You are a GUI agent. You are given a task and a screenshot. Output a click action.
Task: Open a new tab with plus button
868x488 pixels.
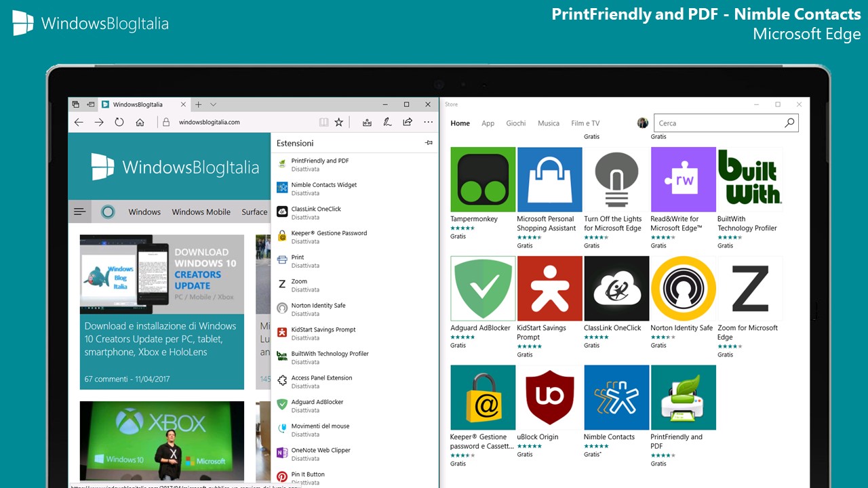pos(199,104)
